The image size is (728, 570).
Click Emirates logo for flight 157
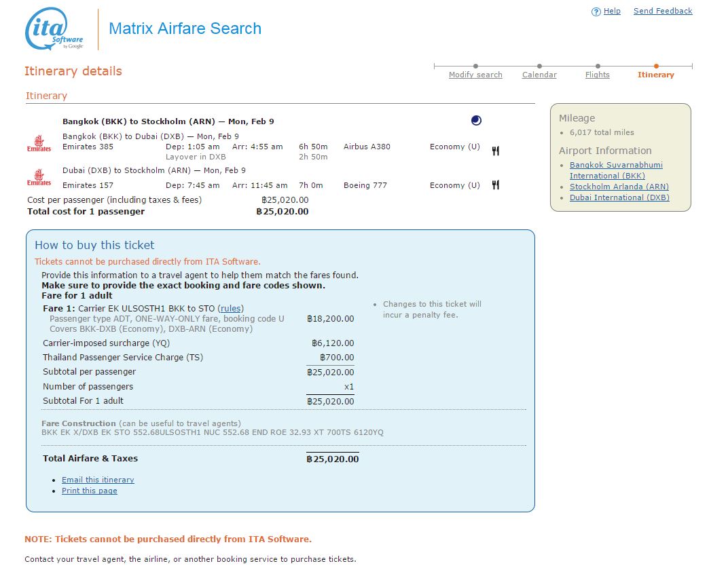[39, 178]
